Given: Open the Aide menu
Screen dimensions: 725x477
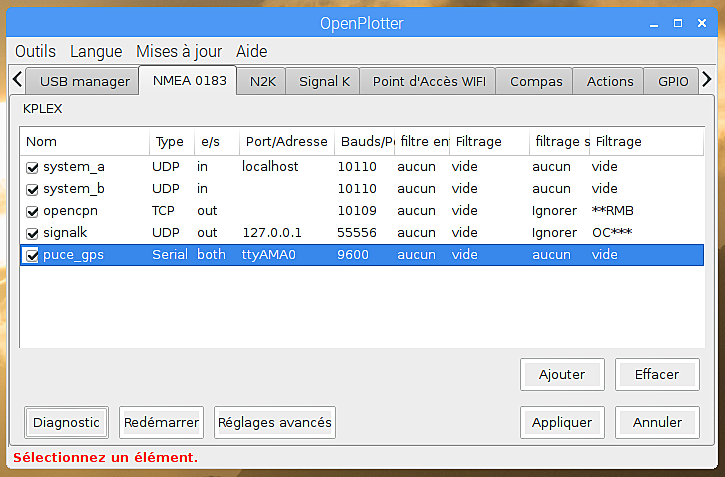Looking at the screenshot, I should pyautogui.click(x=252, y=51).
